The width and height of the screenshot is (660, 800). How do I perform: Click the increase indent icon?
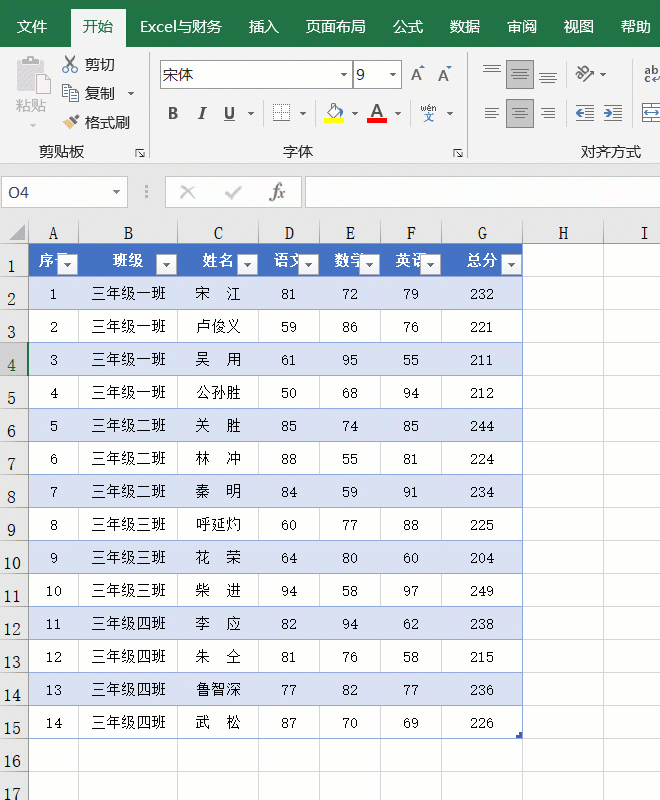click(612, 113)
